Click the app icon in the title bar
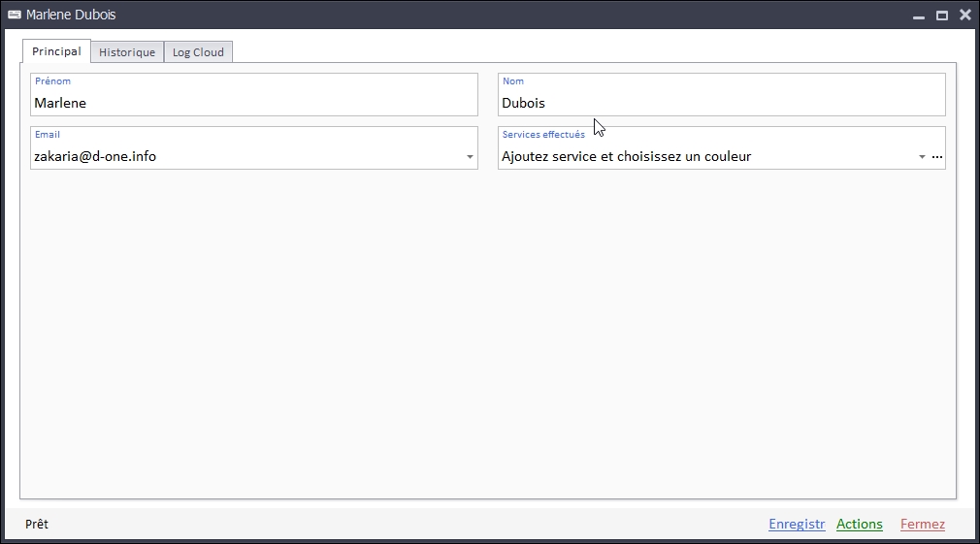 15,15
